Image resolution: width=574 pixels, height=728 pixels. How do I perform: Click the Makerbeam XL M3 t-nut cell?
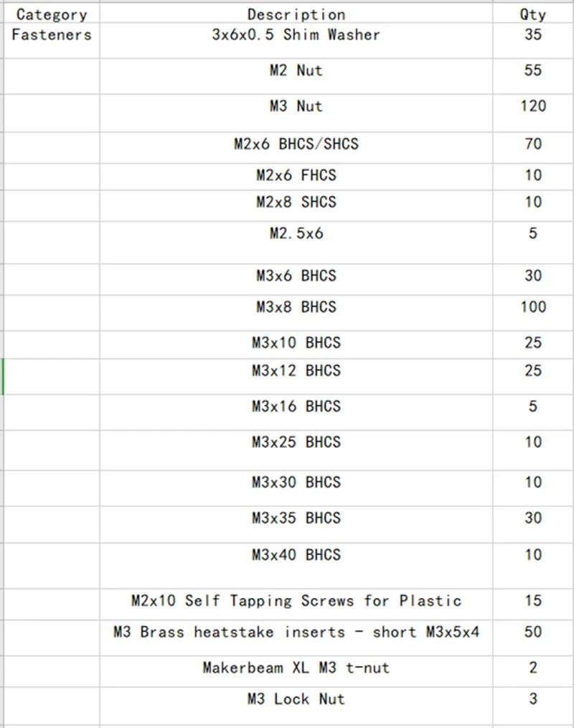point(296,671)
